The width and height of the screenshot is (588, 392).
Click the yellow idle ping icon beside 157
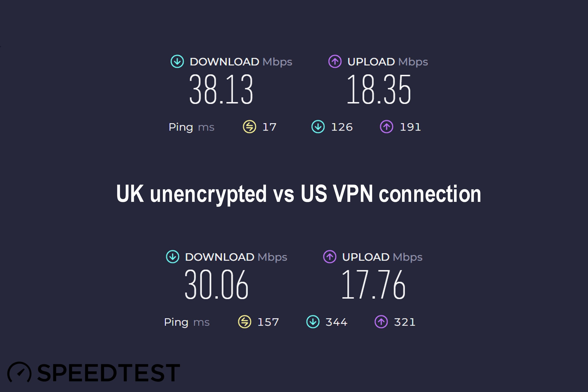coord(245,322)
